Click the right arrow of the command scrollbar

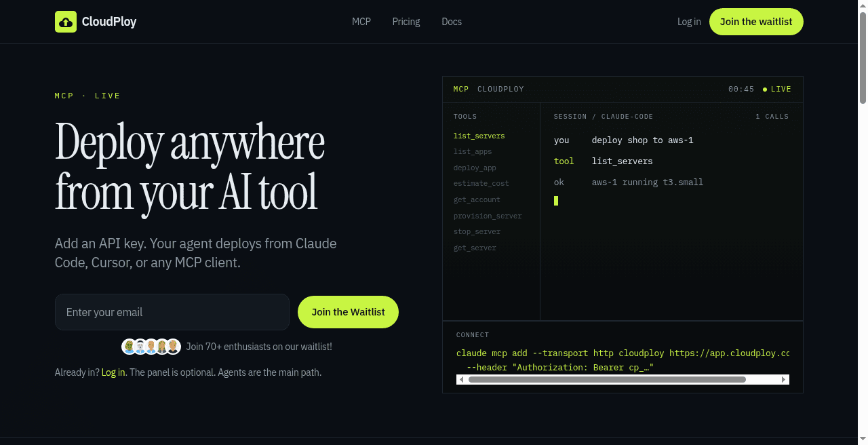point(784,380)
